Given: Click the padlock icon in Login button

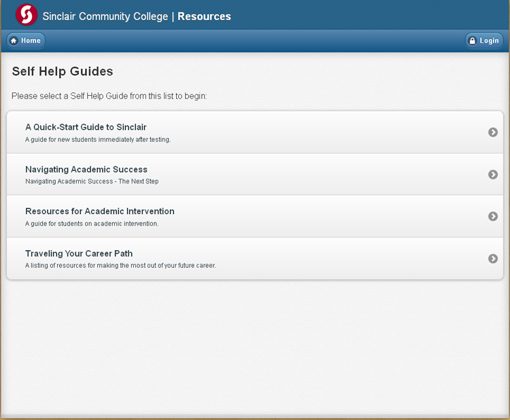Looking at the screenshot, I should (472, 41).
